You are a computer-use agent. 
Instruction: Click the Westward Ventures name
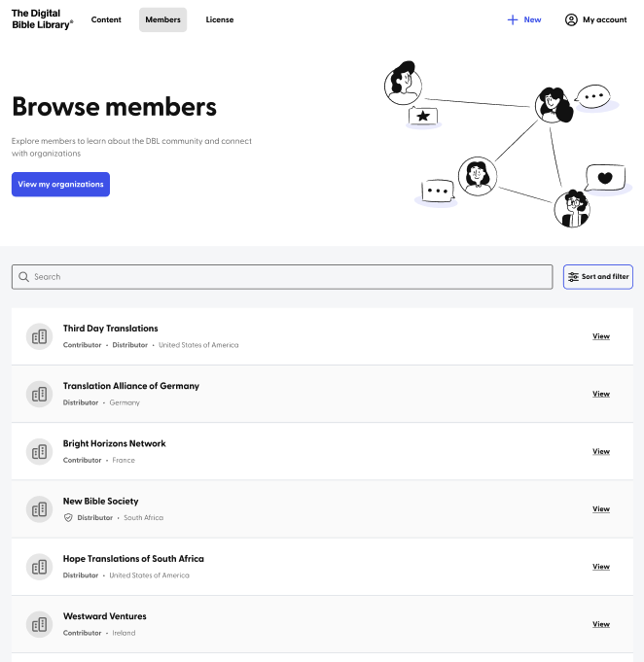click(x=104, y=616)
